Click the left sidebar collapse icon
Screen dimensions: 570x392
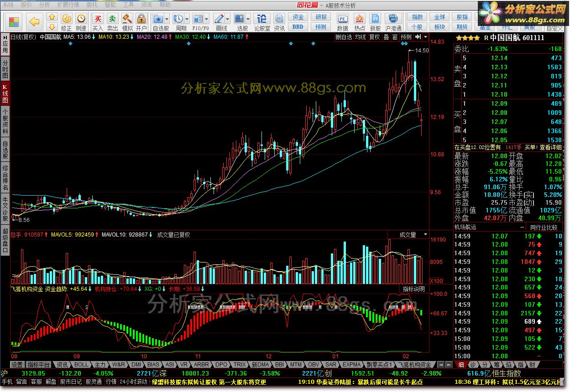pyautogui.click(x=5, y=37)
